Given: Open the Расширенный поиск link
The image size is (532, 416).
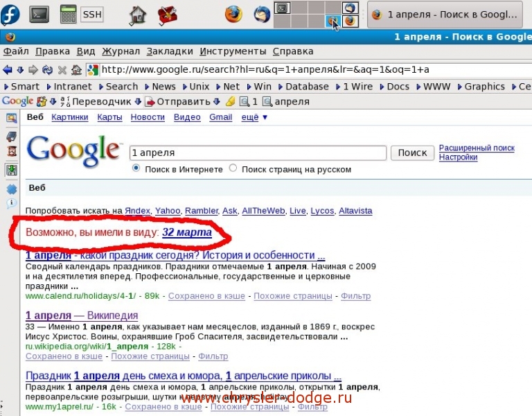Looking at the screenshot, I should tap(477, 148).
